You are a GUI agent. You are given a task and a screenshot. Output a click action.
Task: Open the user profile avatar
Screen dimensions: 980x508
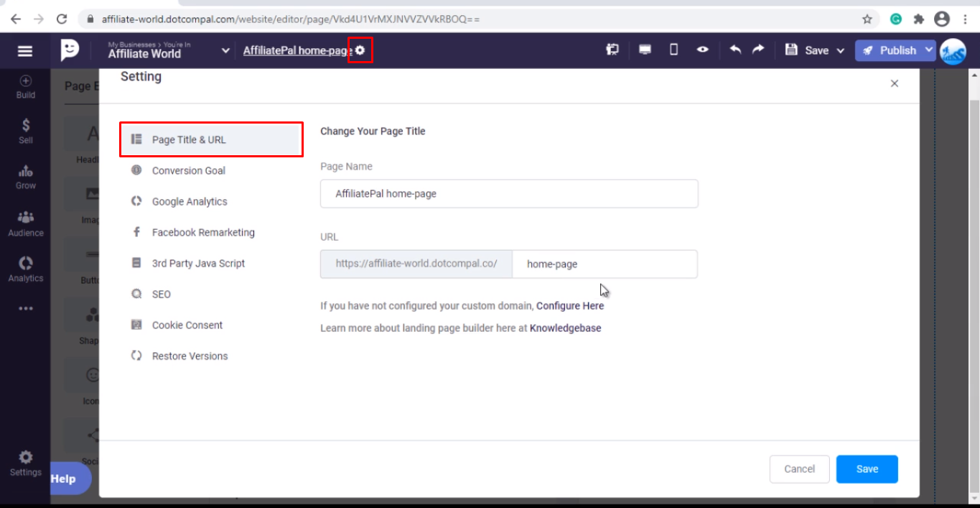click(x=953, y=51)
